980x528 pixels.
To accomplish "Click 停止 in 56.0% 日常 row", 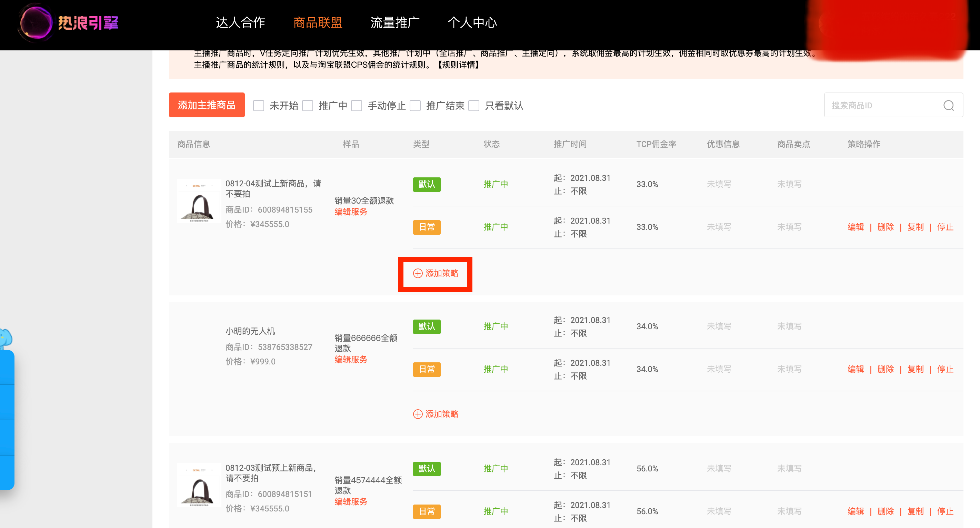I will coord(945,512).
